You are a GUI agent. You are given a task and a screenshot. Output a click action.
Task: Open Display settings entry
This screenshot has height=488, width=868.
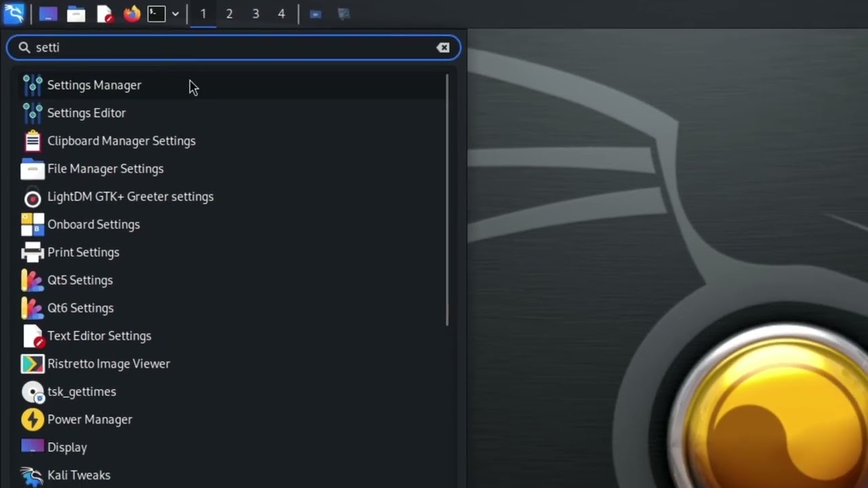(x=233, y=447)
